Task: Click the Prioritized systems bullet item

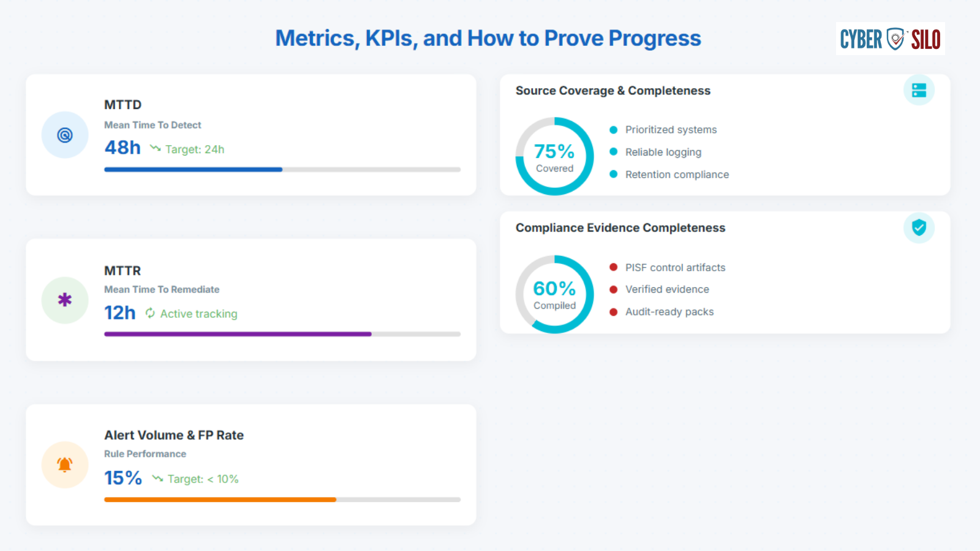Action: click(663, 130)
